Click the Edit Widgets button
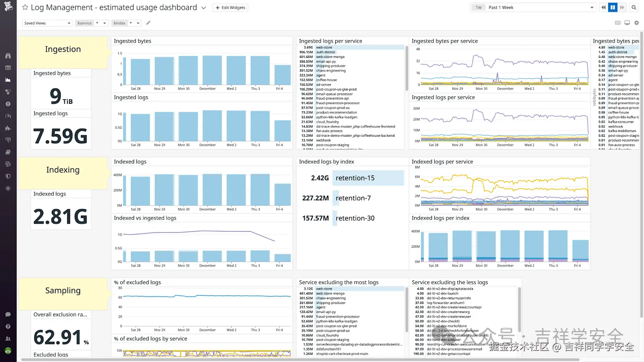Screen dimensions: 644x362 pyautogui.click(x=231, y=8)
